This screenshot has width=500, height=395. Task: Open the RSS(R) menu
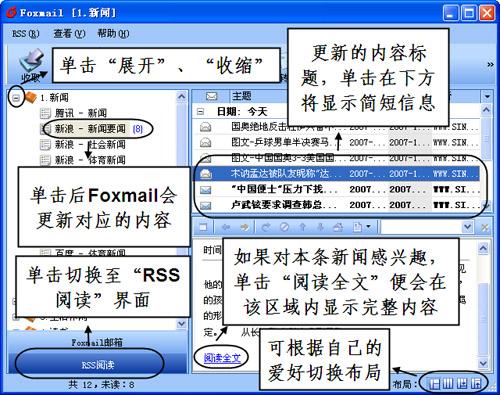click(25, 34)
